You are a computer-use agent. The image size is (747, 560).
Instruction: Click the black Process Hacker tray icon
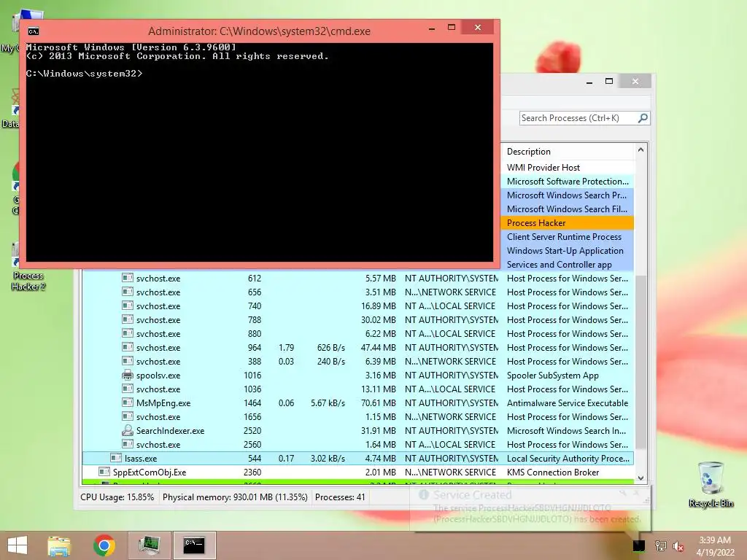pos(639,545)
